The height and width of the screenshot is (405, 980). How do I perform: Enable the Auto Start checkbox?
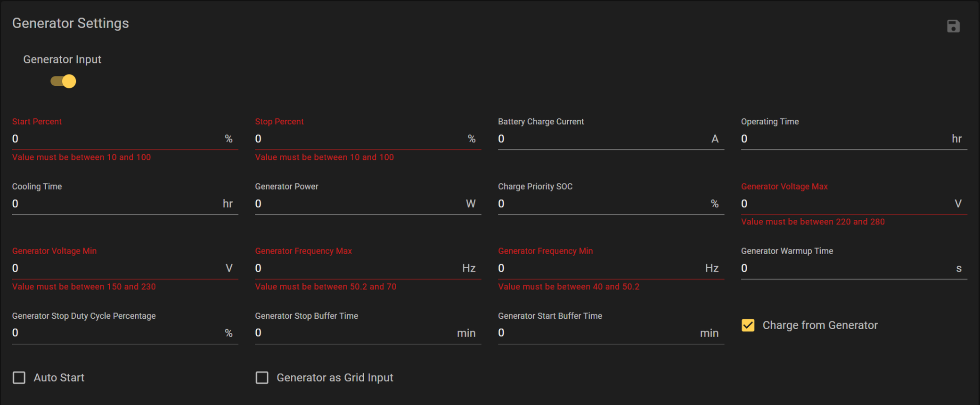point(19,378)
